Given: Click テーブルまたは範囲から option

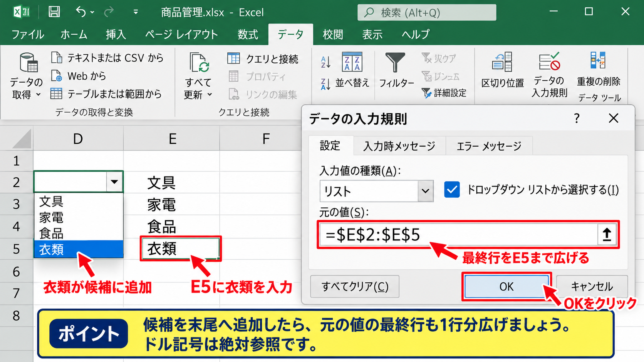Looking at the screenshot, I should click(106, 94).
